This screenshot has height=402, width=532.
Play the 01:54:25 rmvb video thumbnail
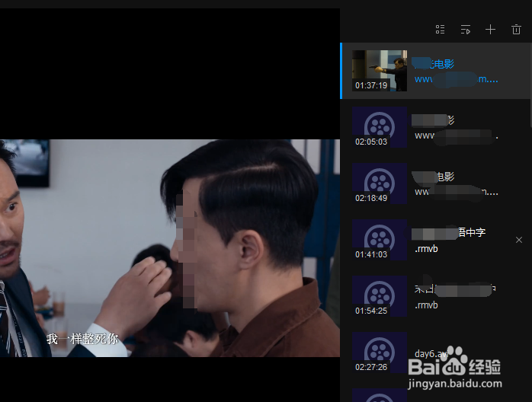[x=380, y=296]
